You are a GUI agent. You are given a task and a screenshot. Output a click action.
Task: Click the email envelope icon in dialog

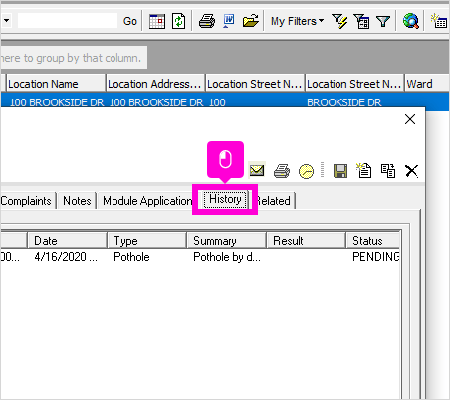[257, 171]
